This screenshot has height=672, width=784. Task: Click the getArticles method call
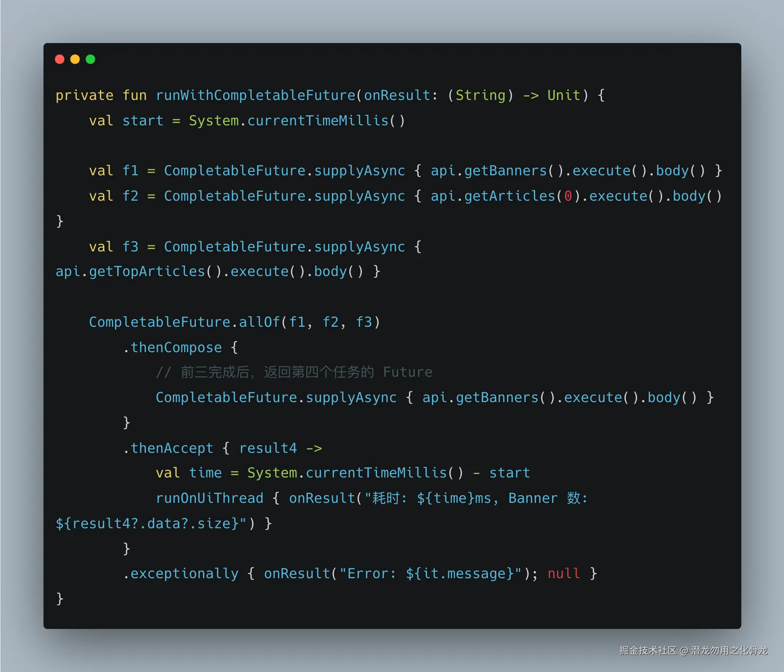tap(509, 196)
